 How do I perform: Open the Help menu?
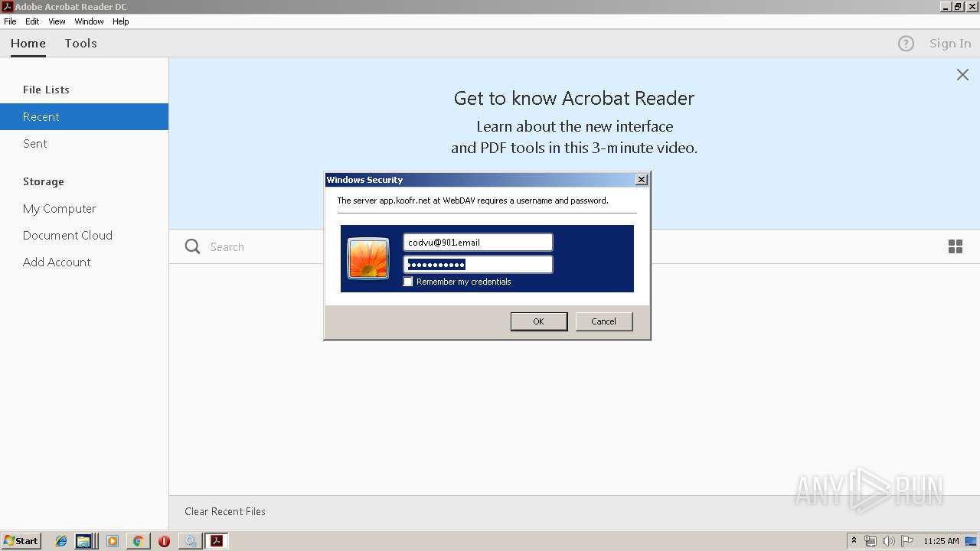tap(121, 21)
